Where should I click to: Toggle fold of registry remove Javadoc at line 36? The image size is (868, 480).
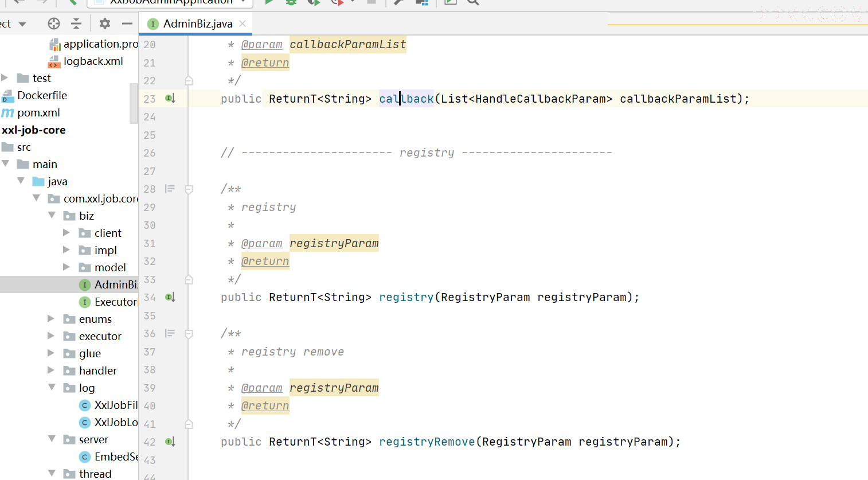[189, 334]
